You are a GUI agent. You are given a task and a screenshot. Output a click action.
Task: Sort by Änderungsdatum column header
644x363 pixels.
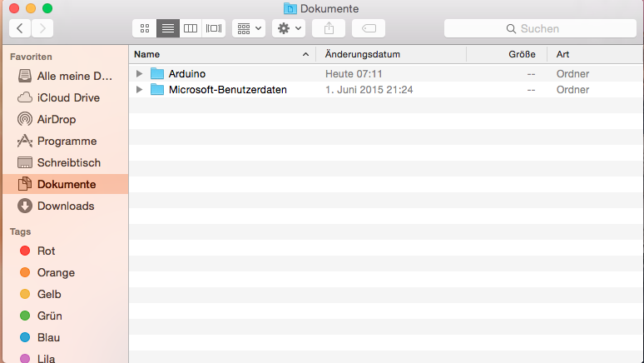(391, 54)
